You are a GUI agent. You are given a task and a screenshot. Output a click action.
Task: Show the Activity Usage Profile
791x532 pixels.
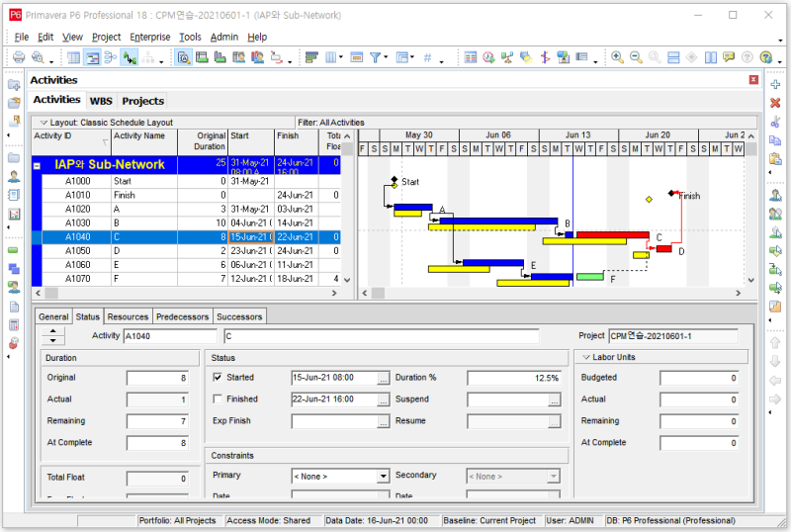220,57
